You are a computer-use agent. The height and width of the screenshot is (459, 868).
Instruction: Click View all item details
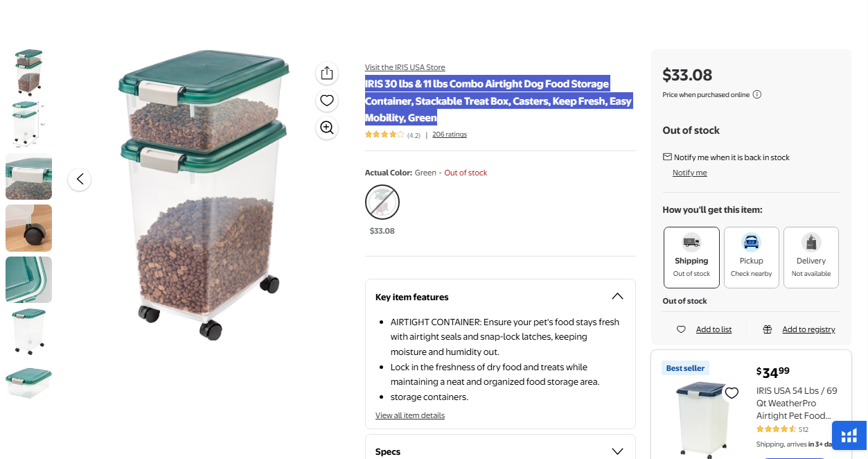tap(410, 415)
